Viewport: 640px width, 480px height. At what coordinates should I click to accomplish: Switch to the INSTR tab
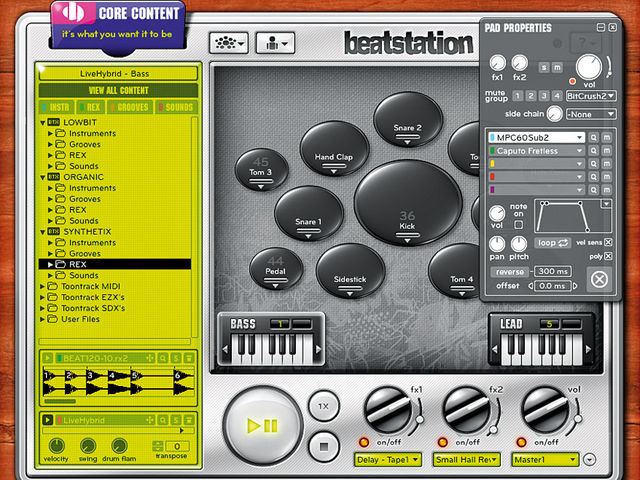coord(57,107)
